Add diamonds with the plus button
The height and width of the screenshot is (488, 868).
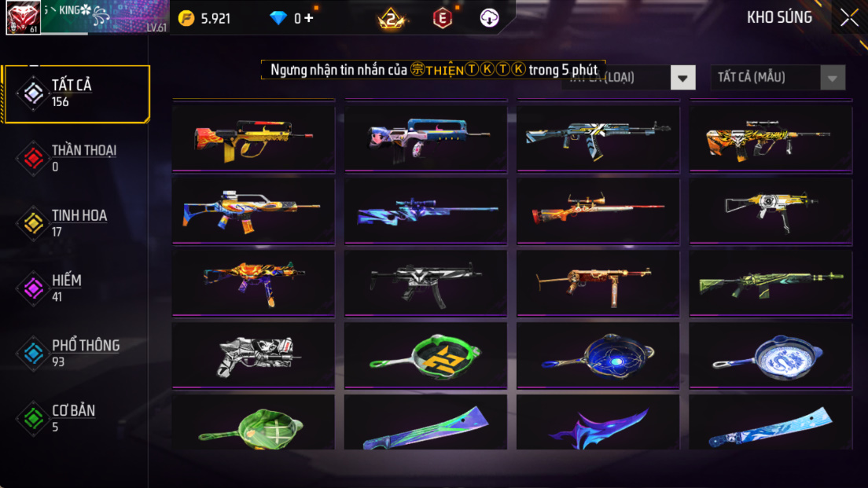point(309,18)
